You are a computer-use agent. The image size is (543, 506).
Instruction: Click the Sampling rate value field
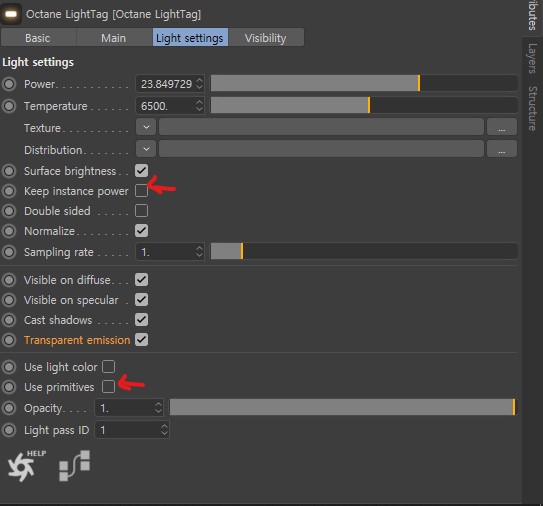click(170, 252)
